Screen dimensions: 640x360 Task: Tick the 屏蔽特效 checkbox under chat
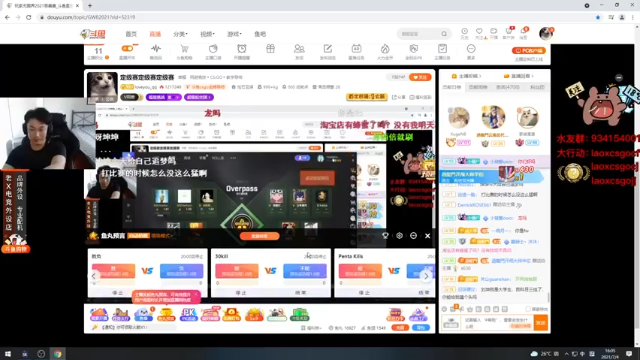tap(528, 309)
